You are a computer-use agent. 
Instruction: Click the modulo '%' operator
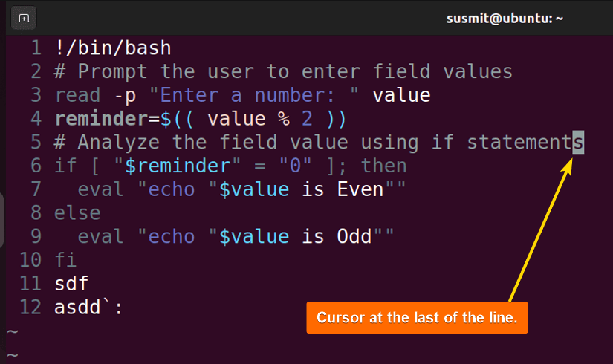(x=284, y=119)
